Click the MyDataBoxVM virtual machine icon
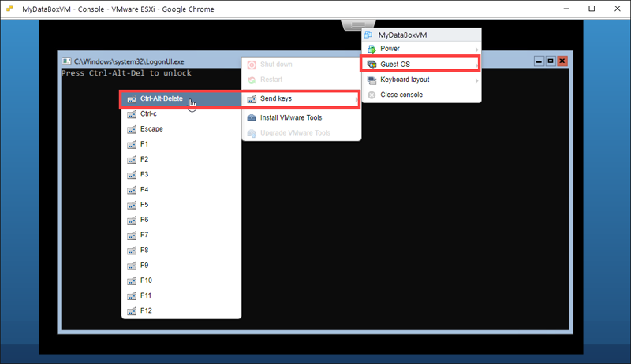 [x=368, y=35]
